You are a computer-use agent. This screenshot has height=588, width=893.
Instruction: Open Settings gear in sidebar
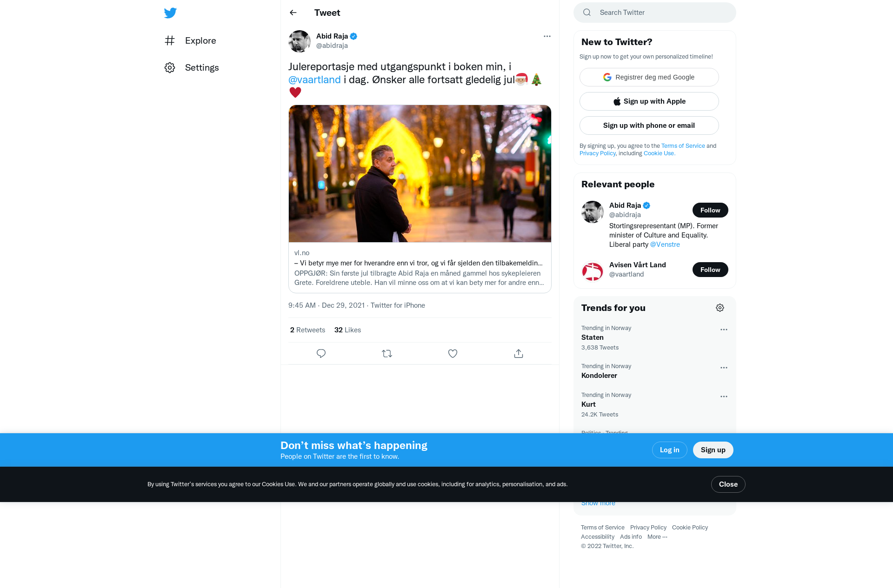170,68
